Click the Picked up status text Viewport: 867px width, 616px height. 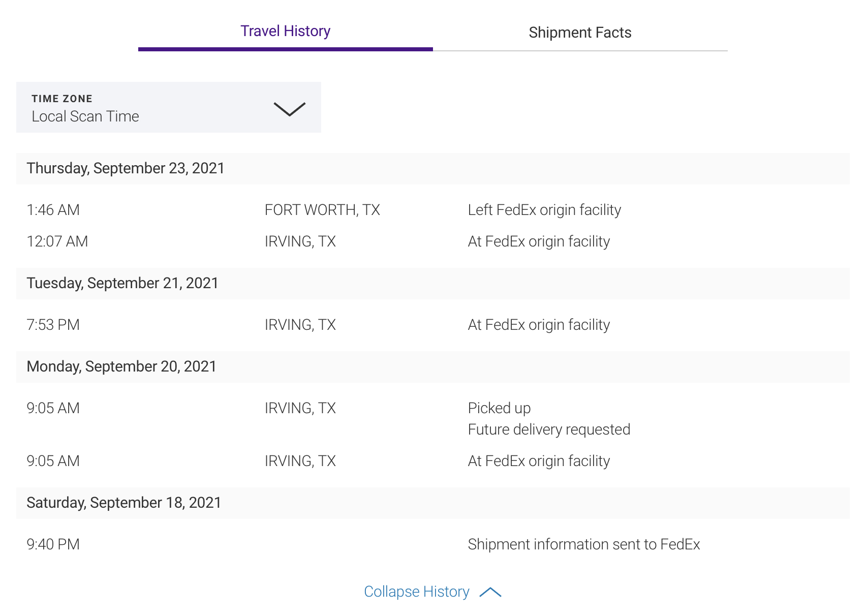point(499,408)
